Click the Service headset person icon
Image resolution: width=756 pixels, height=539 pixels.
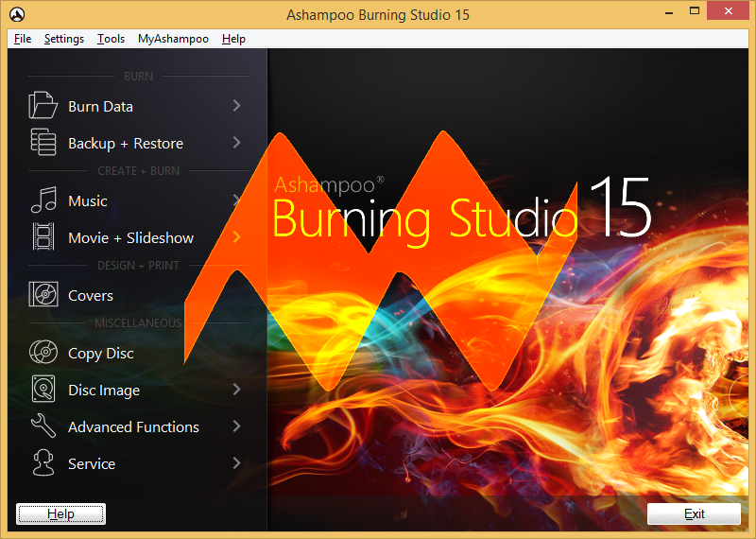[43, 462]
